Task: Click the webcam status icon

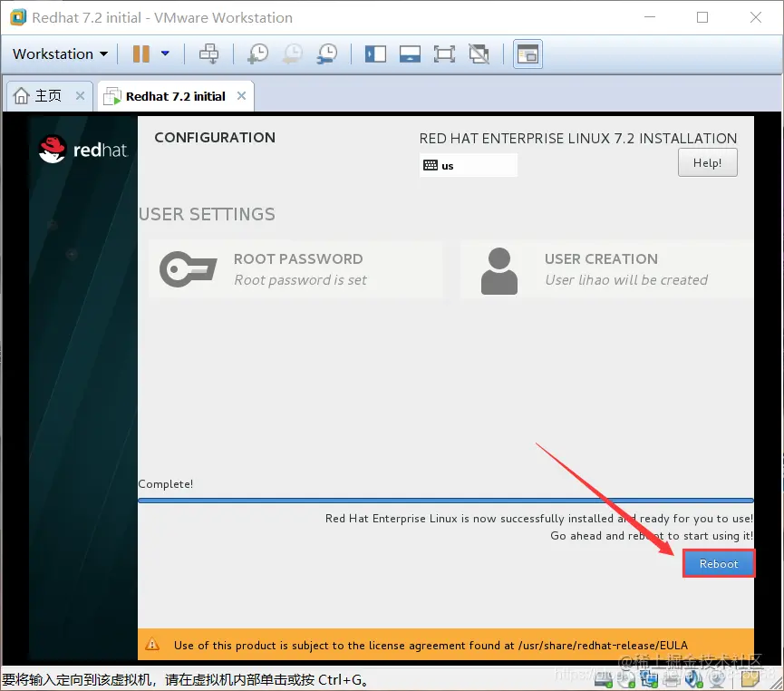Action: pyautogui.click(x=717, y=679)
